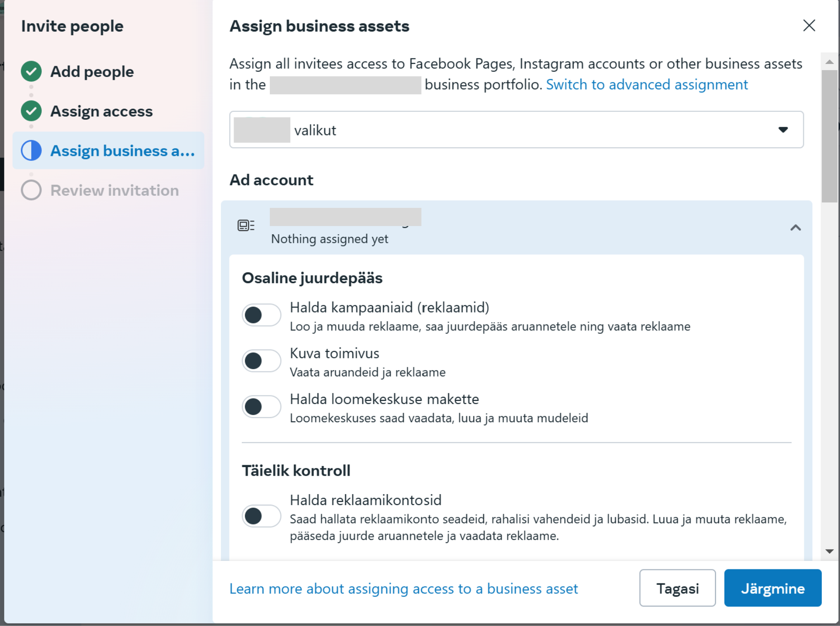Click Järgmine button to continue
The width and height of the screenshot is (840, 626).
tap(772, 588)
